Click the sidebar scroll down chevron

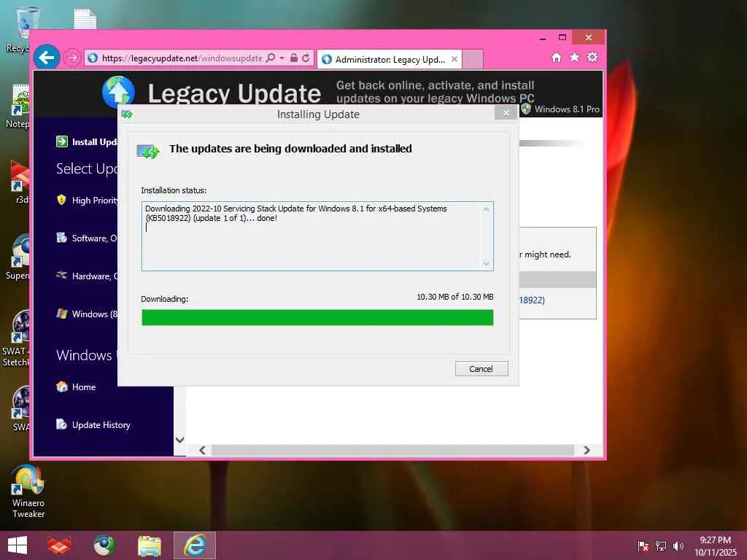pyautogui.click(x=179, y=440)
